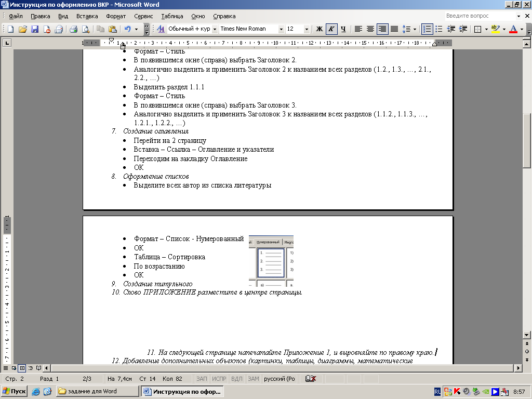This screenshot has height=399, width=532.
Task: Toggle bold formatting (Ж)
Action: pos(320,29)
